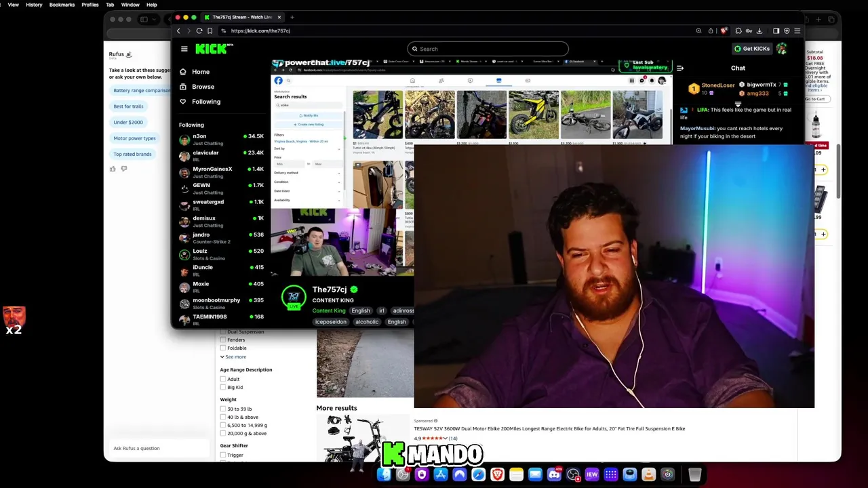Open the Kick user avatar menu
Image resolution: width=868 pixels, height=488 pixels.
tap(782, 49)
